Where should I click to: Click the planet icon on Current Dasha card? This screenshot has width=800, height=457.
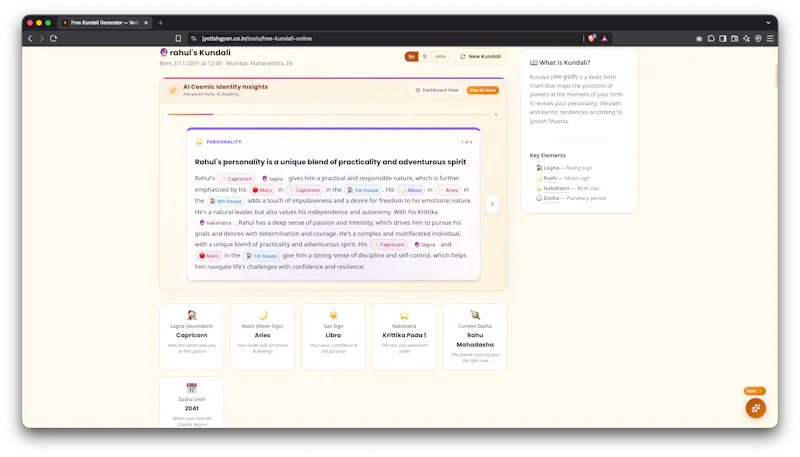click(x=475, y=315)
